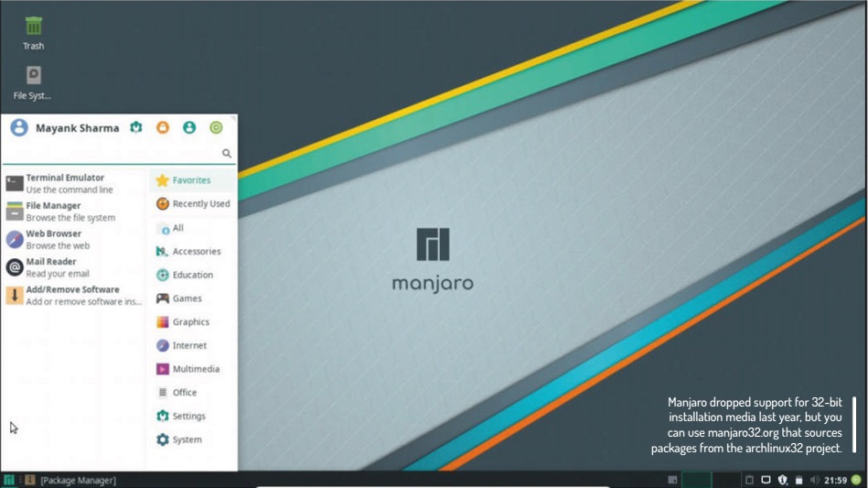The width and height of the screenshot is (868, 488).
Task: Select the Favorites category
Action: tap(192, 180)
